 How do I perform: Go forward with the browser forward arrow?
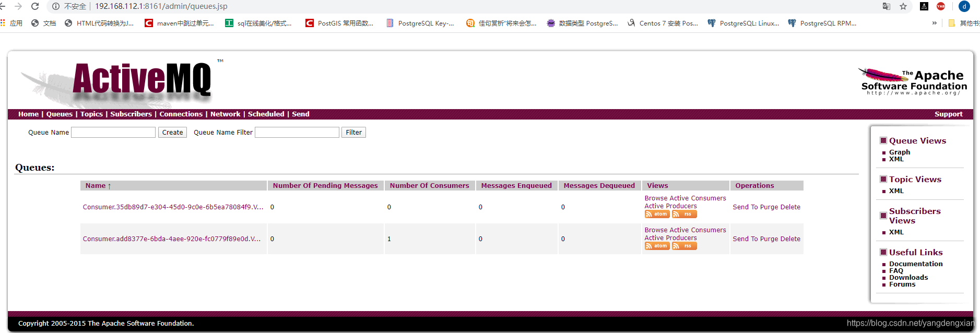point(18,6)
